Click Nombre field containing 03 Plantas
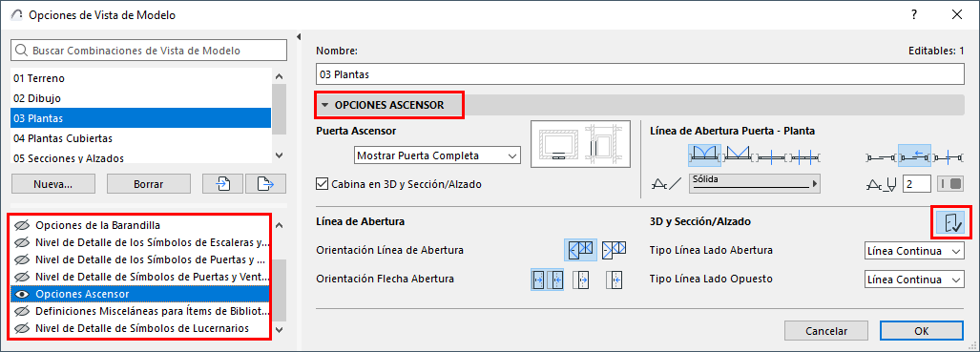Screen dimensions: 980x352 pyautogui.click(x=640, y=74)
